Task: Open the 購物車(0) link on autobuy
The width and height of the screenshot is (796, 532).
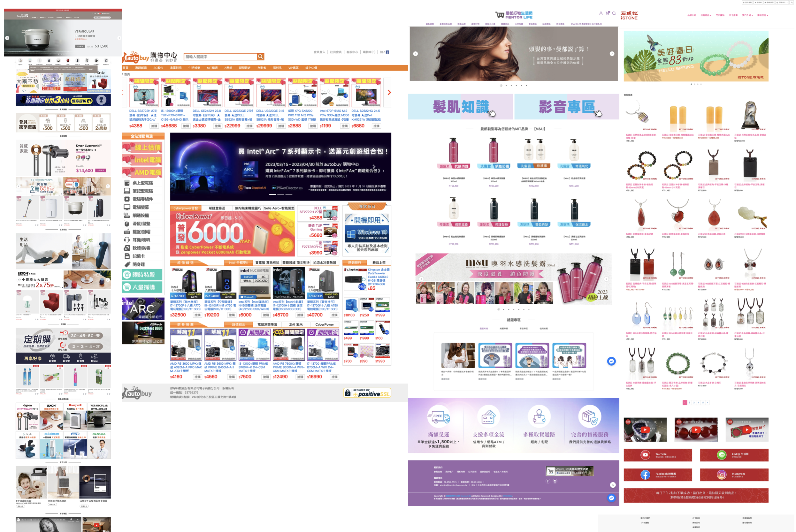Action: (370, 52)
